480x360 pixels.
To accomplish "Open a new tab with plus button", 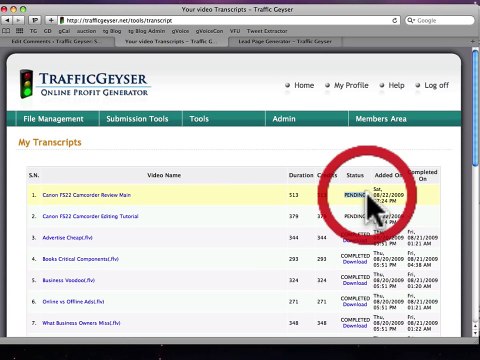I will 472,41.
